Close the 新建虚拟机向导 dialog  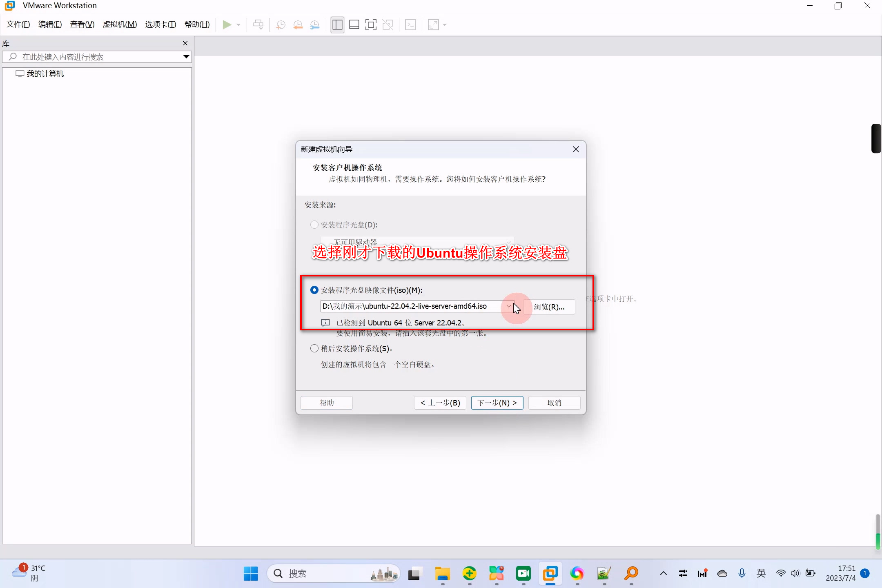[576, 149]
